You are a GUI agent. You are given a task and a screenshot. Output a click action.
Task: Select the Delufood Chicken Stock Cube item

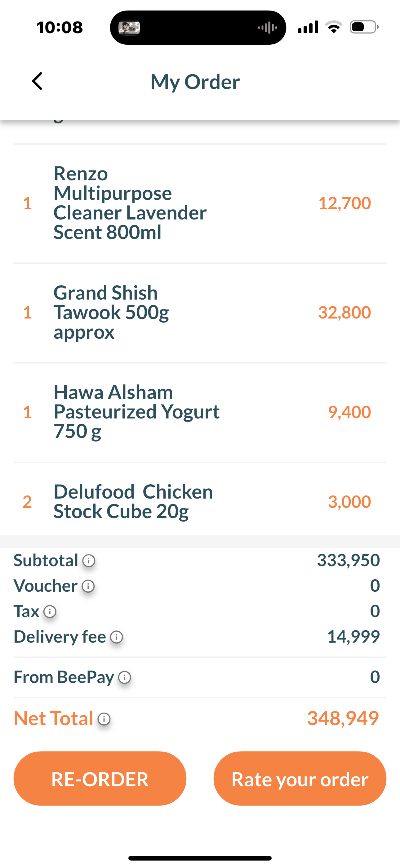click(133, 501)
